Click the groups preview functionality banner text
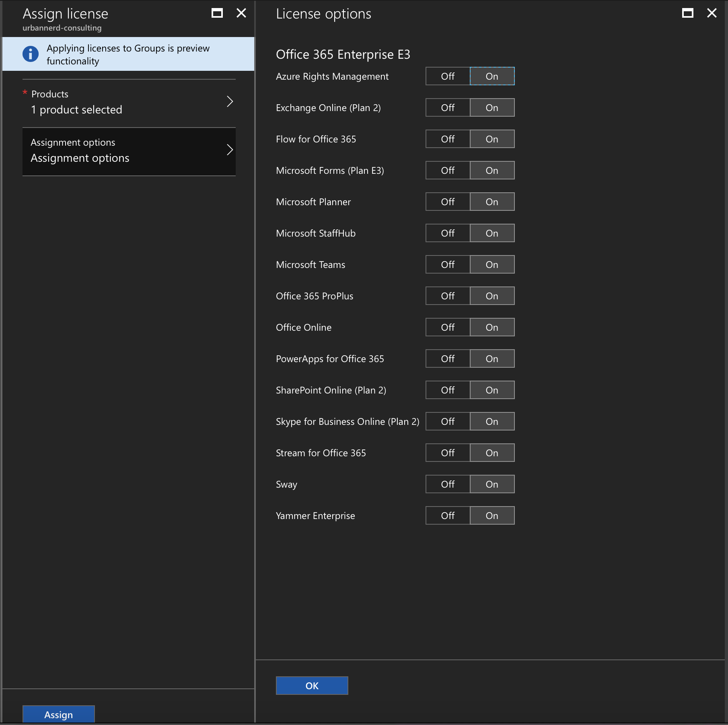This screenshot has width=728, height=725. click(x=128, y=54)
